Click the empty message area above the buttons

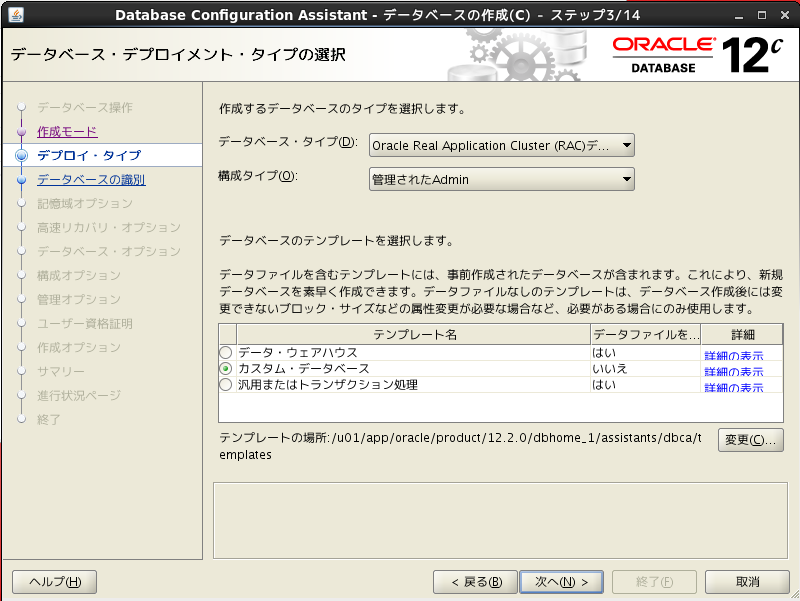pyautogui.click(x=501, y=520)
